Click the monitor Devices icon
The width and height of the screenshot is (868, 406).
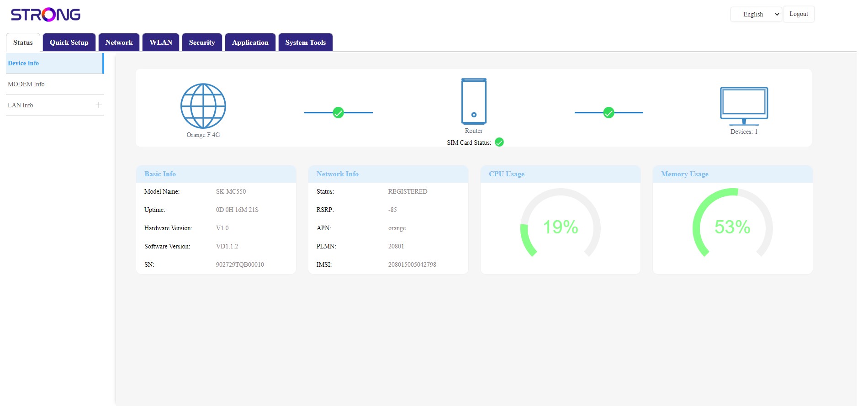tap(744, 106)
